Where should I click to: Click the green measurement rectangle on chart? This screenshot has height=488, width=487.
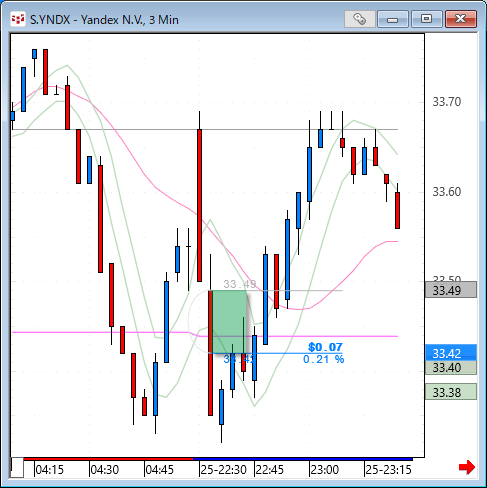(229, 322)
